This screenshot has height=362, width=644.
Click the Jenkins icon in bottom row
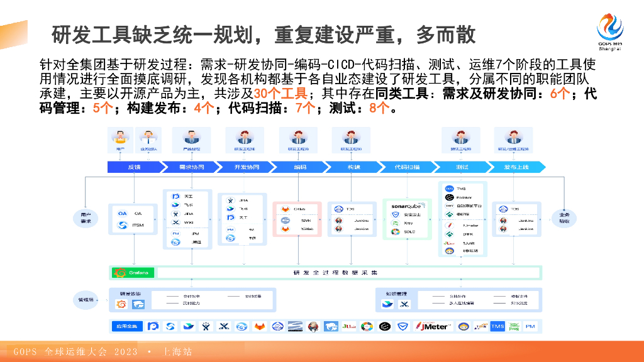[x=313, y=327]
